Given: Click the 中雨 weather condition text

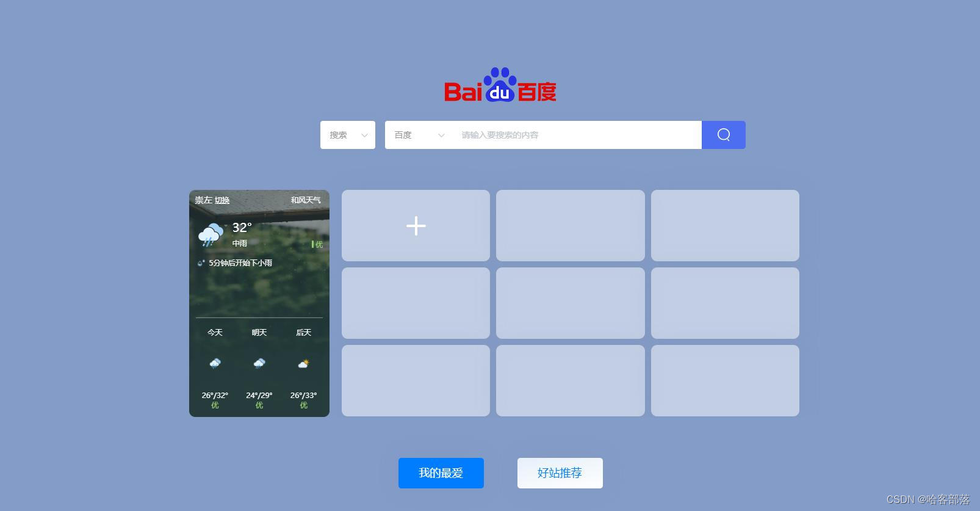Looking at the screenshot, I should click(x=240, y=244).
